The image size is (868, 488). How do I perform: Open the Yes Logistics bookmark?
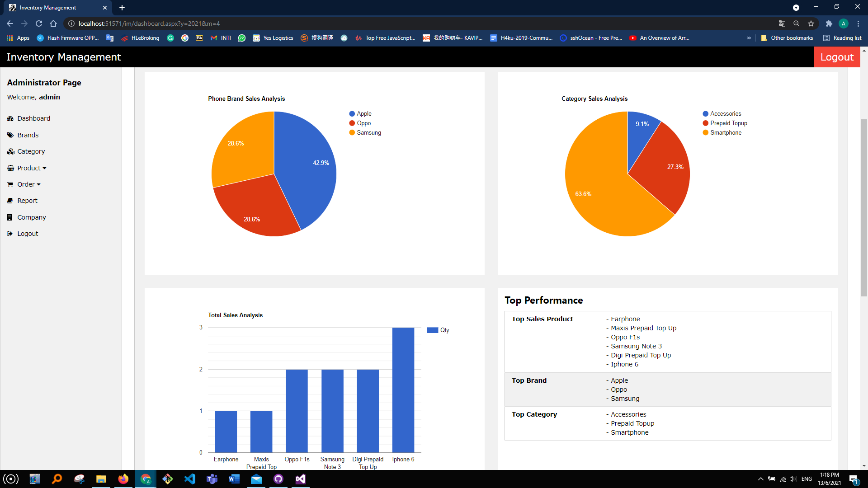click(x=273, y=38)
